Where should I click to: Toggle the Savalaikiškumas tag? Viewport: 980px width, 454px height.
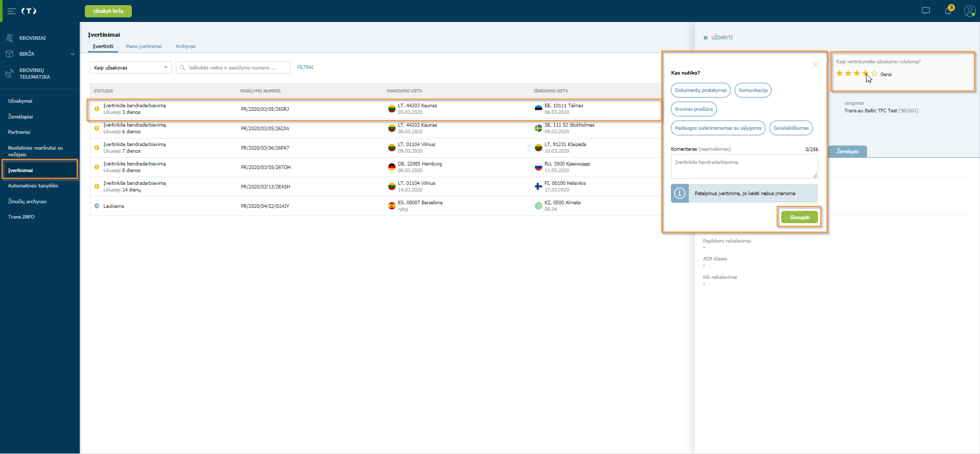point(791,128)
